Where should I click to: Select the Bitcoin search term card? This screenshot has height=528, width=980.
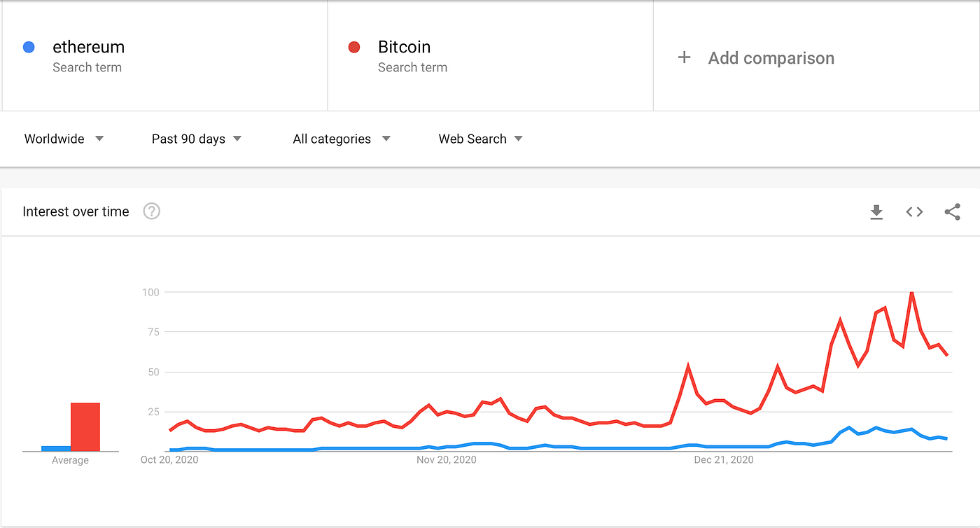[x=403, y=46]
